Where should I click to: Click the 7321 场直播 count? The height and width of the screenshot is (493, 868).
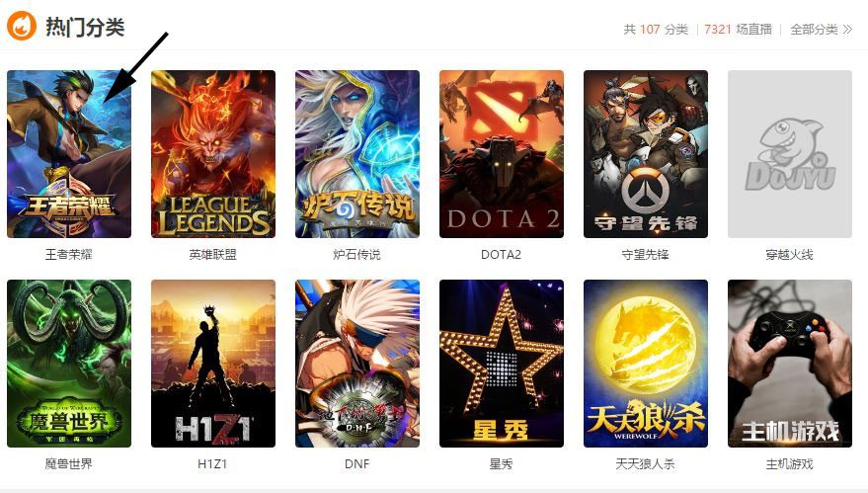coord(738,30)
